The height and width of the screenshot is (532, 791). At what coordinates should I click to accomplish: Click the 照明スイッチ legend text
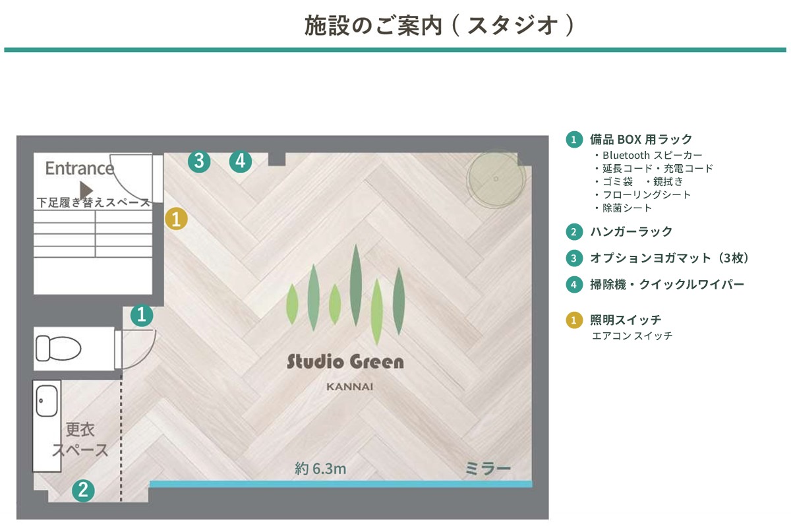pyautogui.click(x=626, y=320)
